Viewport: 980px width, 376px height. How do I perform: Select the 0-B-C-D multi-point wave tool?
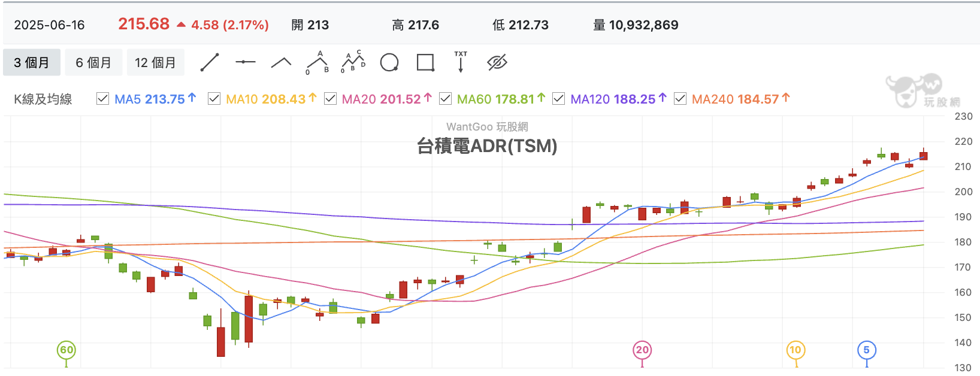point(353,62)
